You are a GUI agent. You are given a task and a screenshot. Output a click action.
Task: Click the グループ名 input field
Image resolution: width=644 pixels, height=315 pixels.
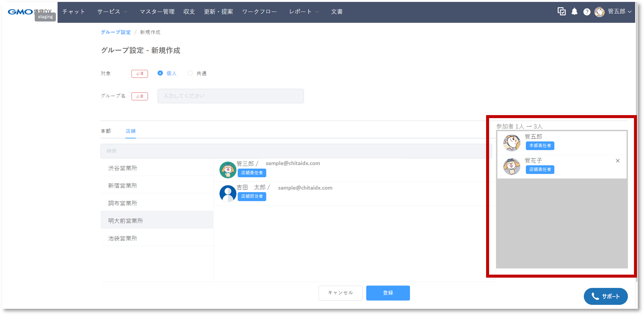click(230, 96)
